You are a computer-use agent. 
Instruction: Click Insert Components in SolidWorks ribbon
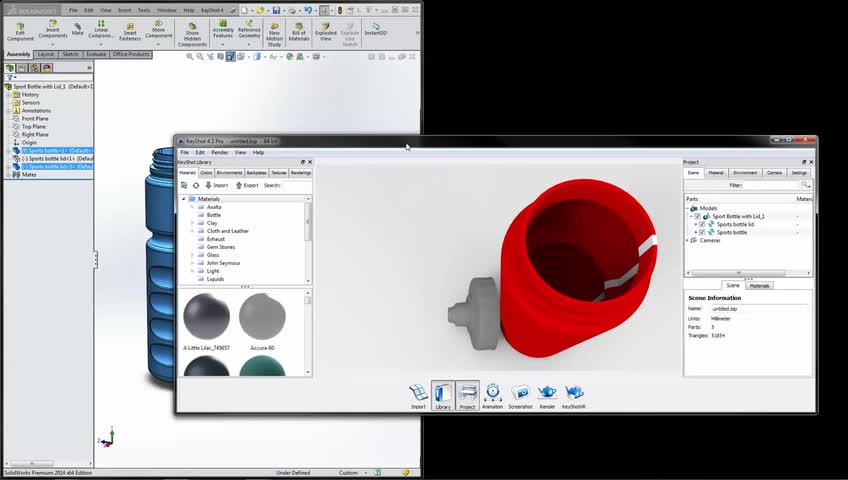tap(52, 30)
